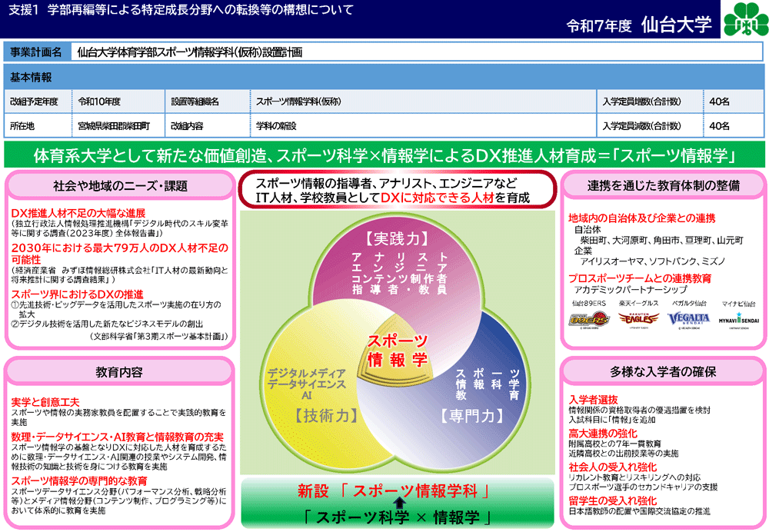Click the 多様な入学者の確保 header
Image resolution: width=769 pixels, height=532 pixels.
(663, 371)
